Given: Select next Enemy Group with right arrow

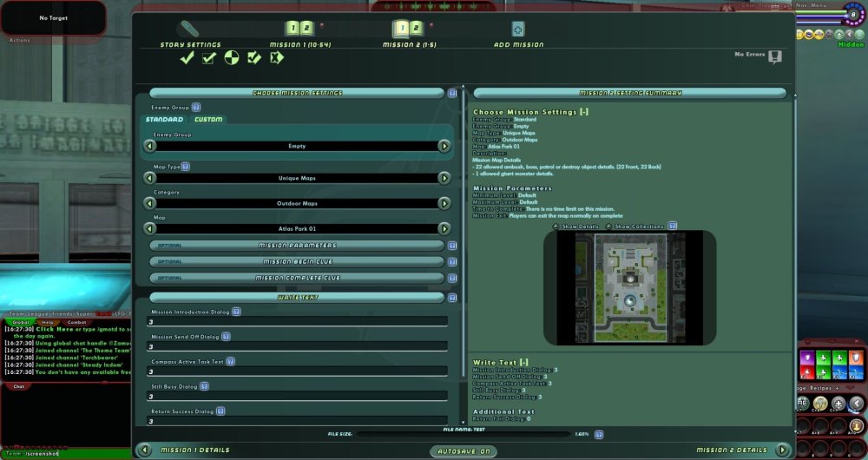Looking at the screenshot, I should [x=444, y=146].
